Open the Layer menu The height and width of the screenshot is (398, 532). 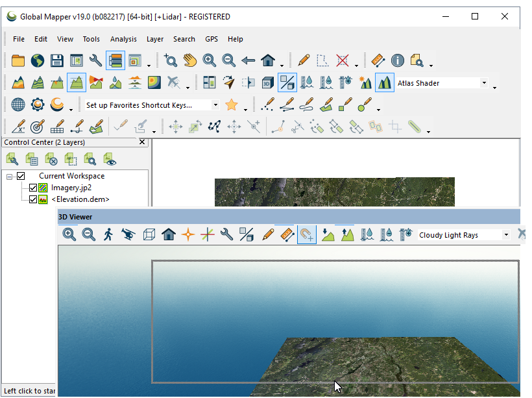[155, 39]
